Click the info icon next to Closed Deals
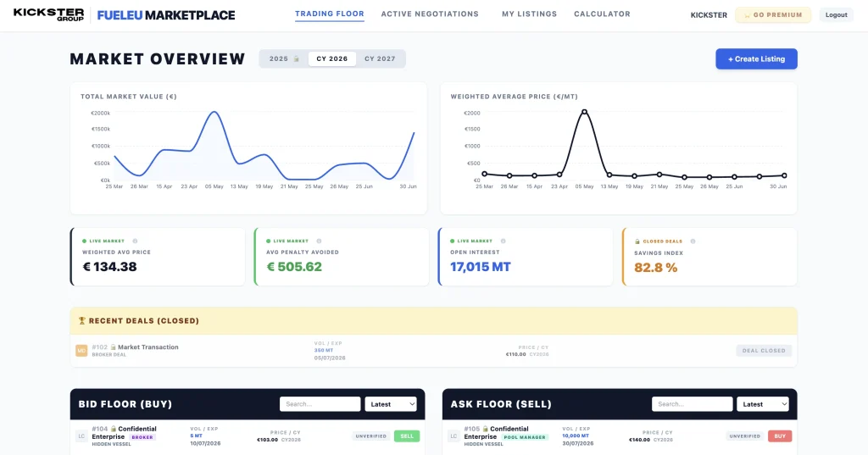Image resolution: width=868 pixels, height=455 pixels. pos(693,241)
